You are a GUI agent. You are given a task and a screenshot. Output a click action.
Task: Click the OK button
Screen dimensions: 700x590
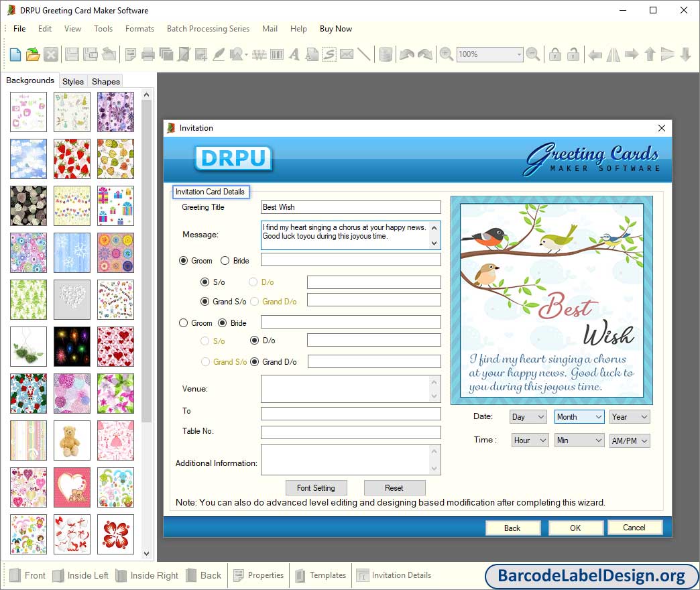(575, 528)
